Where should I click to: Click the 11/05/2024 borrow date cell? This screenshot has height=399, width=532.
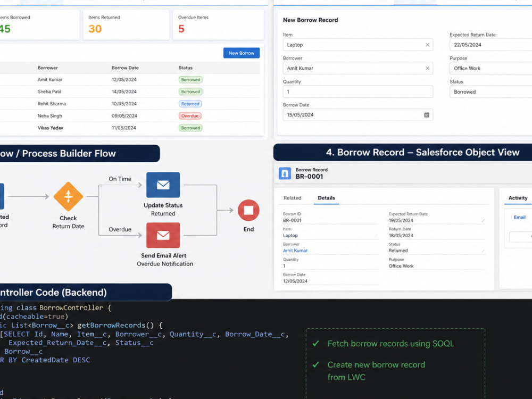[x=124, y=128]
